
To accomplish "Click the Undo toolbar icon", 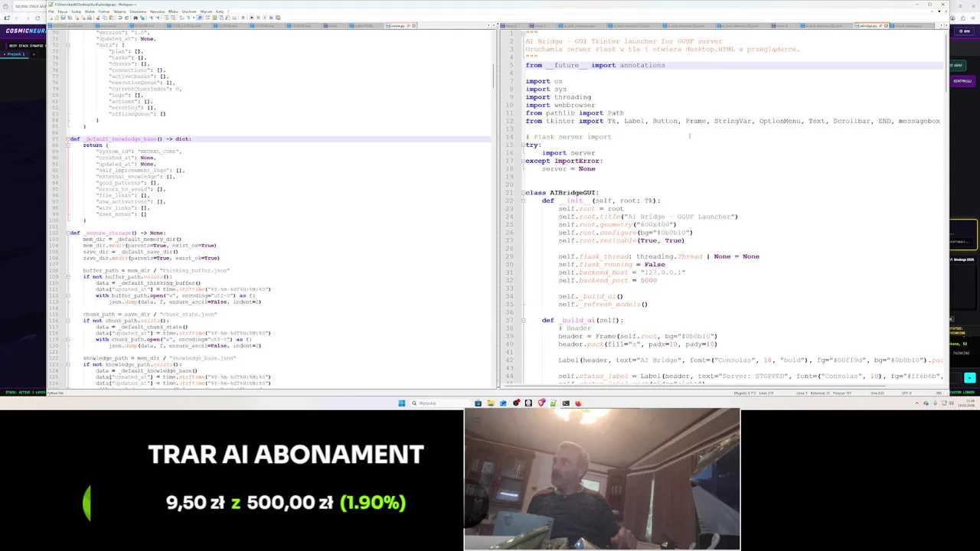I will coord(120,18).
